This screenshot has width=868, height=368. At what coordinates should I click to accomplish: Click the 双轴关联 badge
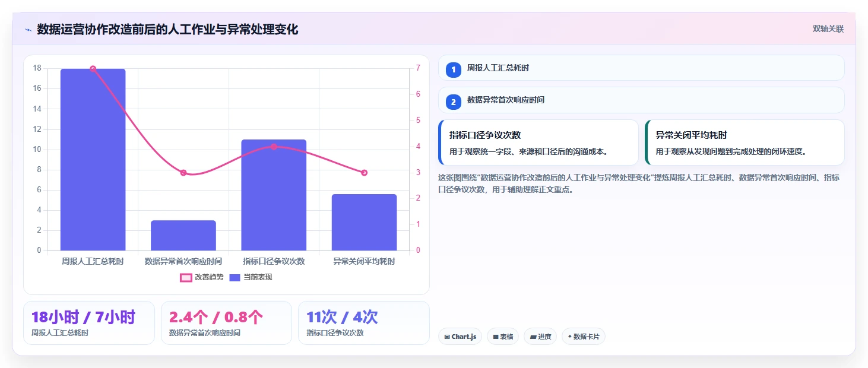[x=828, y=29]
